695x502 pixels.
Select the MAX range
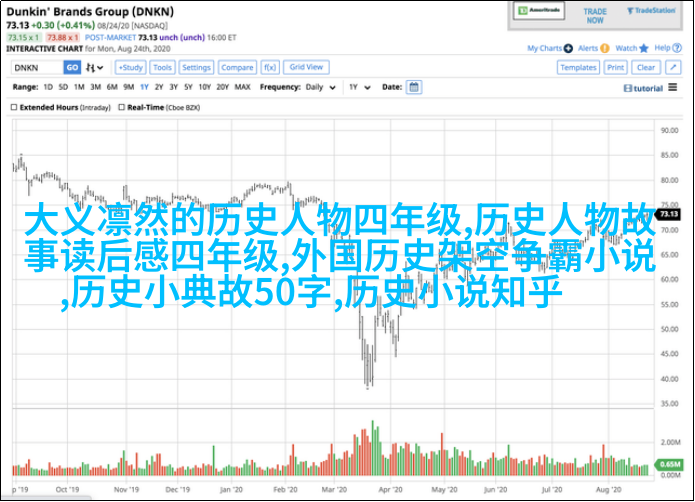tap(242, 87)
